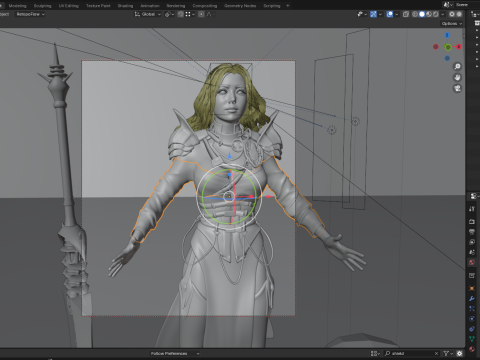Open the overlays settings dropdown arrow

396,14
